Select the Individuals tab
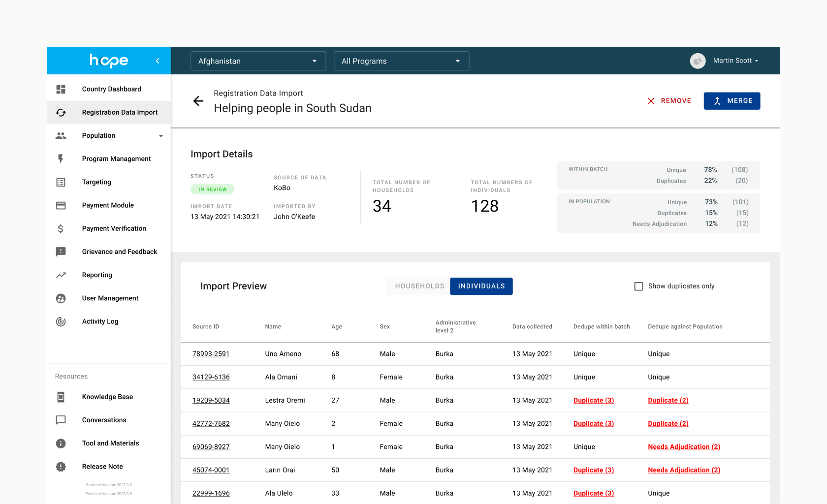The height and width of the screenshot is (504, 827). tap(481, 286)
